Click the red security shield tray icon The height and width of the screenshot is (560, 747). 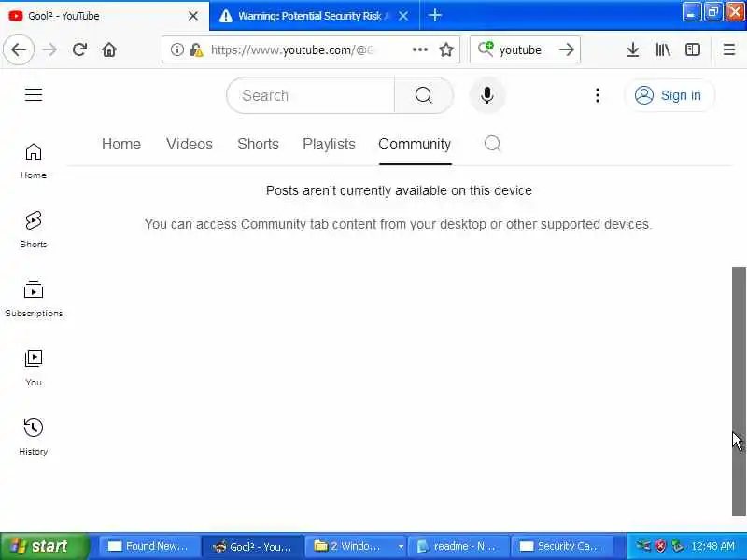660,546
